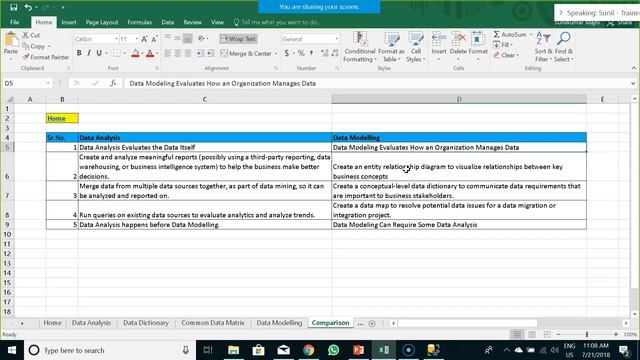Click Merge & Center button

tap(246, 53)
